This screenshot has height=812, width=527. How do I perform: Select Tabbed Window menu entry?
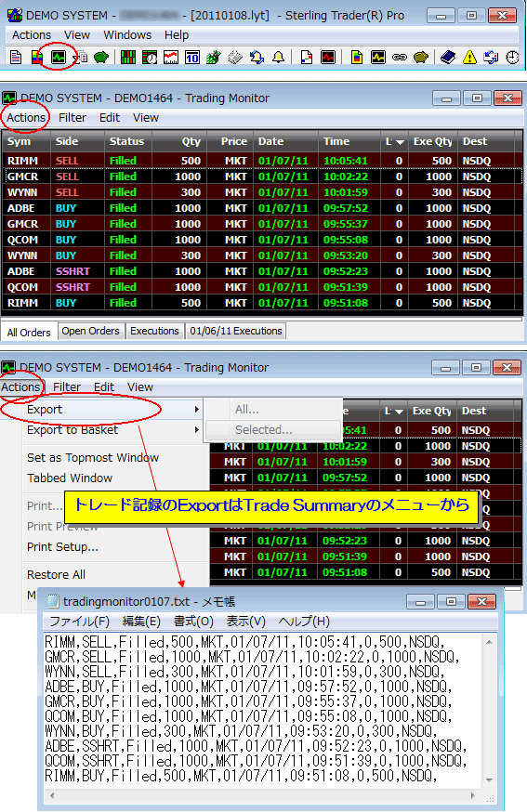click(70, 478)
